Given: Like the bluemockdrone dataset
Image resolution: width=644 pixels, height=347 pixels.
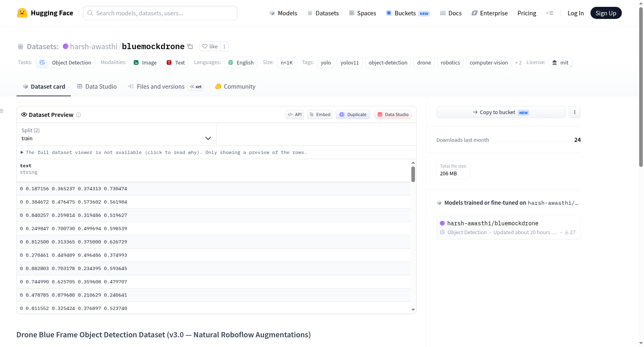Looking at the screenshot, I should [x=210, y=46].
